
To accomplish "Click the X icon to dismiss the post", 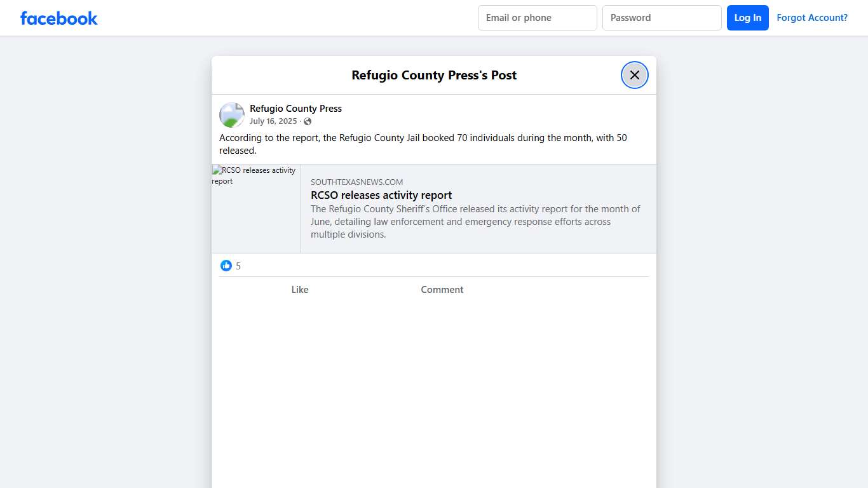I will tap(634, 74).
